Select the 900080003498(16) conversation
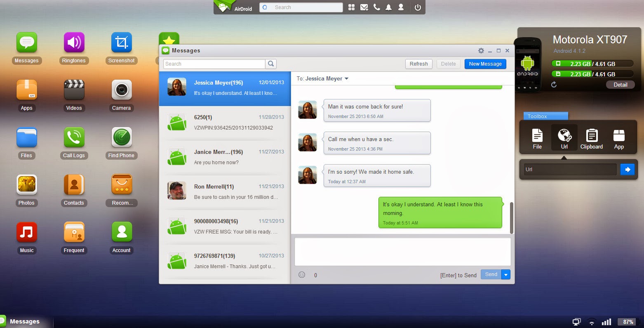The width and height of the screenshot is (644, 328). [x=225, y=227]
